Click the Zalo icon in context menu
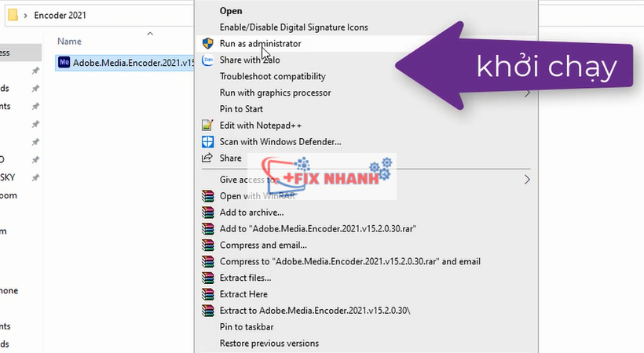This screenshot has height=353, width=644. (208, 60)
